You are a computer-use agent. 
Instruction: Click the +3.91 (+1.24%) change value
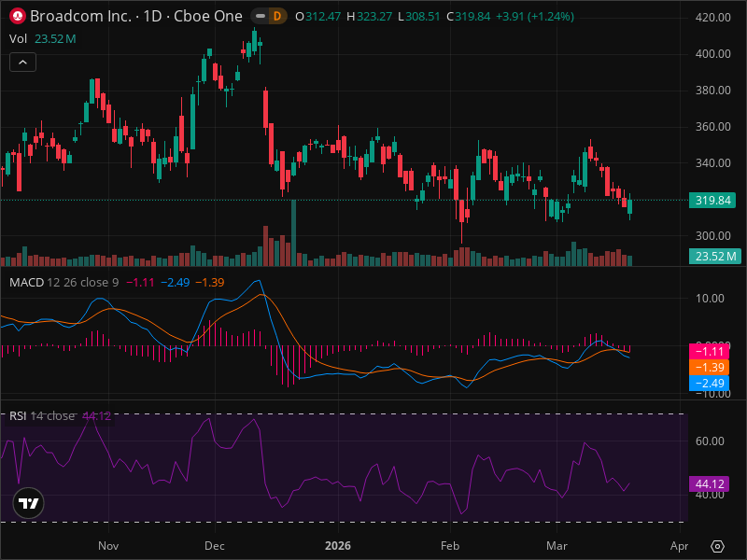click(x=535, y=17)
